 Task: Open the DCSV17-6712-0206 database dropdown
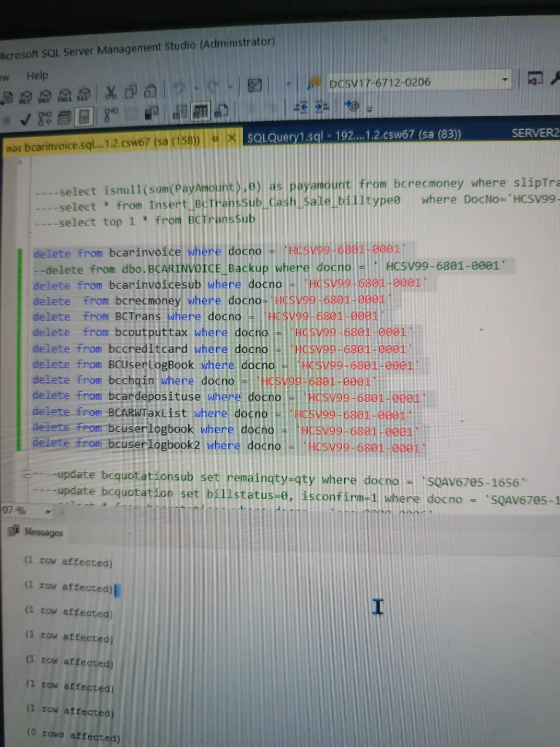pyautogui.click(x=505, y=80)
